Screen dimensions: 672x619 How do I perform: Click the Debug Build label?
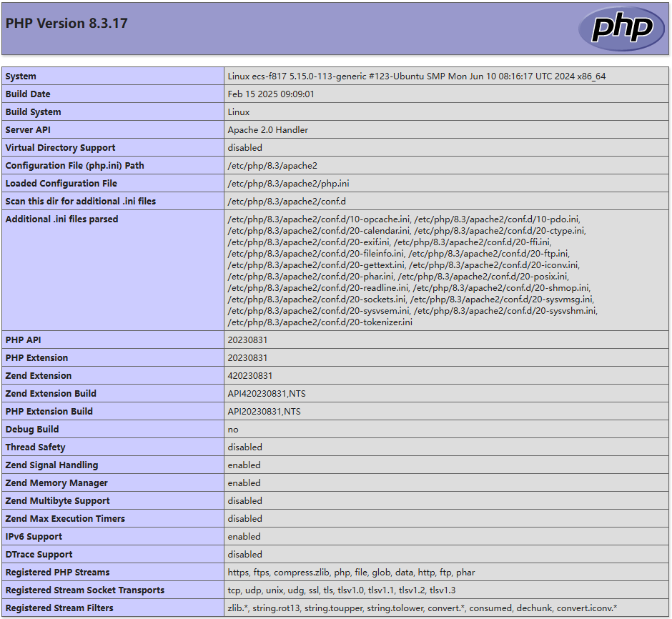[x=32, y=430]
